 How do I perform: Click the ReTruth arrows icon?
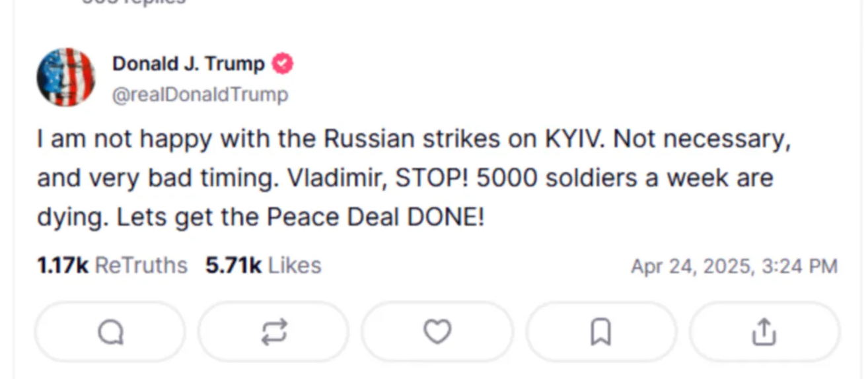click(x=273, y=332)
